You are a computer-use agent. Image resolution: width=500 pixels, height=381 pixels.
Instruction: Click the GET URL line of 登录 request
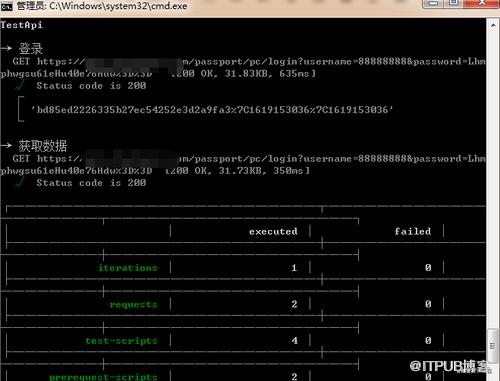[249, 62]
